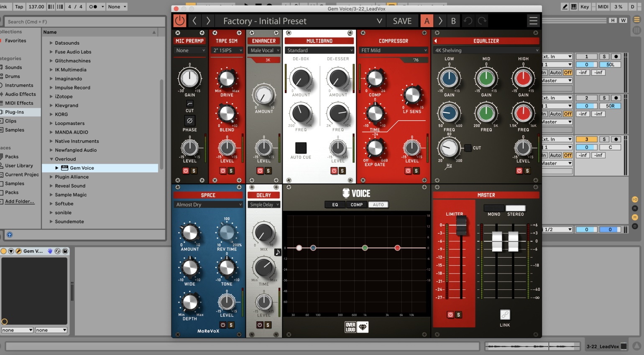Solo the Master Limiter section
This screenshot has height=355, width=644.
[x=458, y=315]
